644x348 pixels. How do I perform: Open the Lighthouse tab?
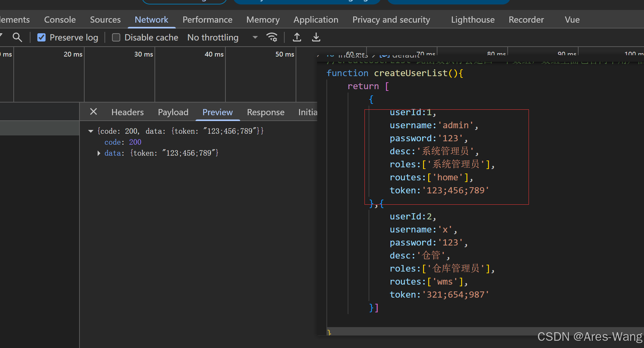473,20
